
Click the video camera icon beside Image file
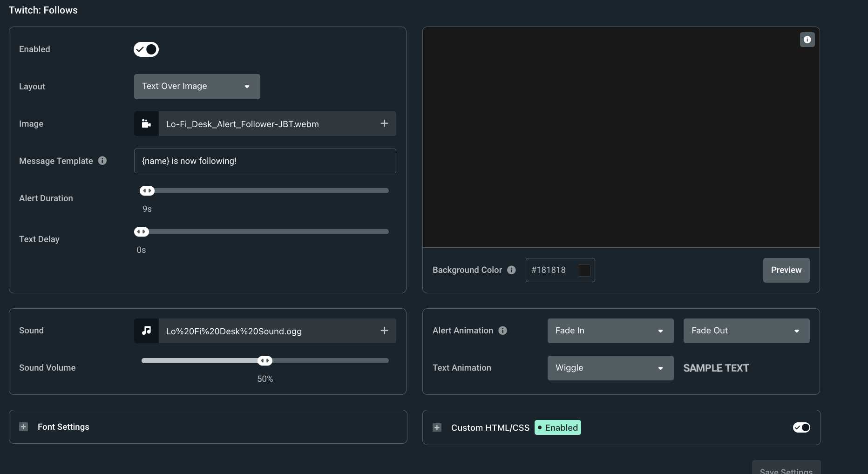(146, 124)
